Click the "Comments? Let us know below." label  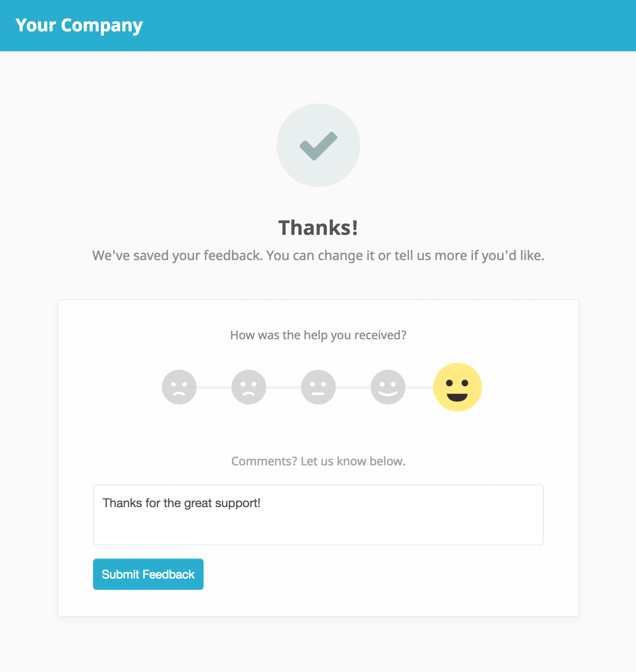318,461
